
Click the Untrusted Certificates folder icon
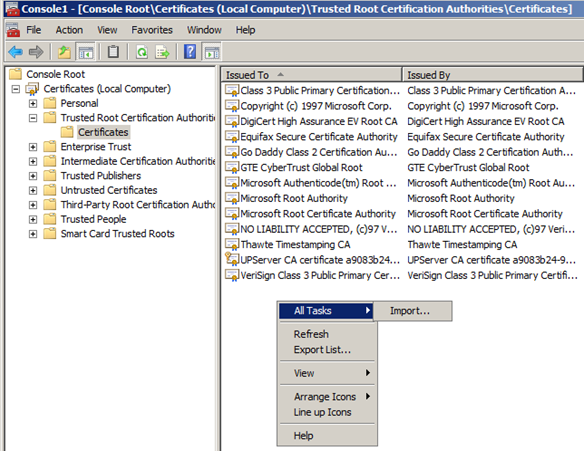point(50,190)
